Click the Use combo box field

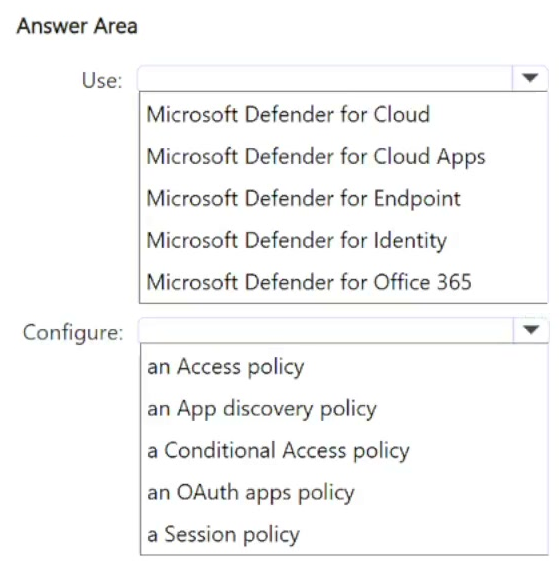click(343, 78)
